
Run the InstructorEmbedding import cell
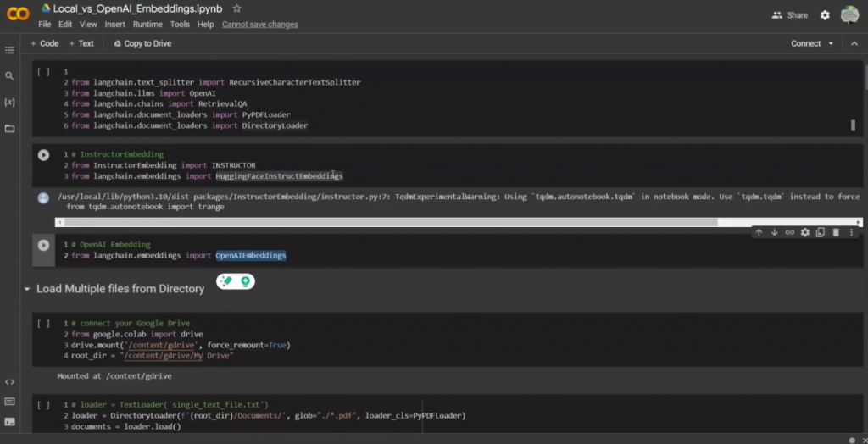[x=43, y=155]
